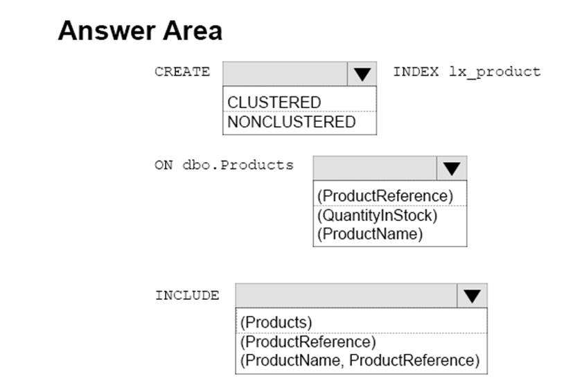
Task: Pick (ProductReference) in the INCLUDE list
Action: (x=308, y=342)
